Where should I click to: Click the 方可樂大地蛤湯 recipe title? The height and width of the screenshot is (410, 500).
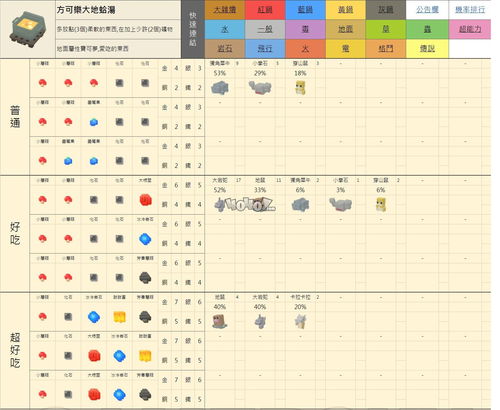click(86, 10)
